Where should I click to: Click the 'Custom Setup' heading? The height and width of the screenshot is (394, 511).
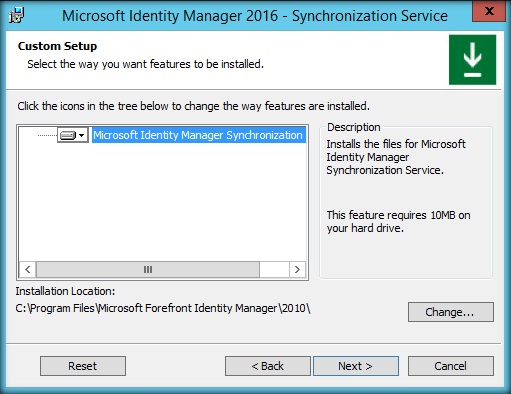click(x=57, y=46)
